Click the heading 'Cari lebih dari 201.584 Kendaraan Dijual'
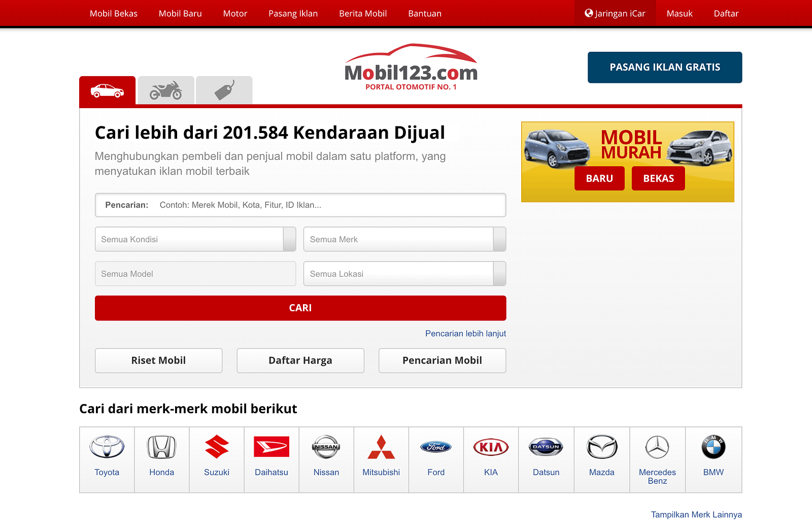The image size is (812, 530). click(270, 132)
